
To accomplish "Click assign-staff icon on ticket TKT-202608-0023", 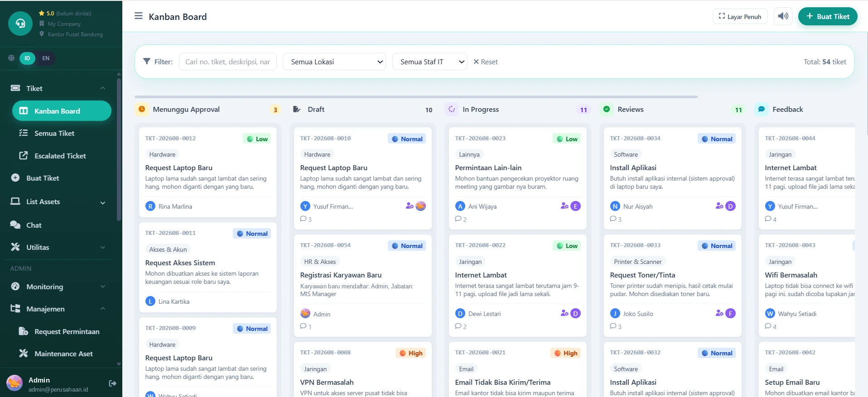I will [x=564, y=206].
